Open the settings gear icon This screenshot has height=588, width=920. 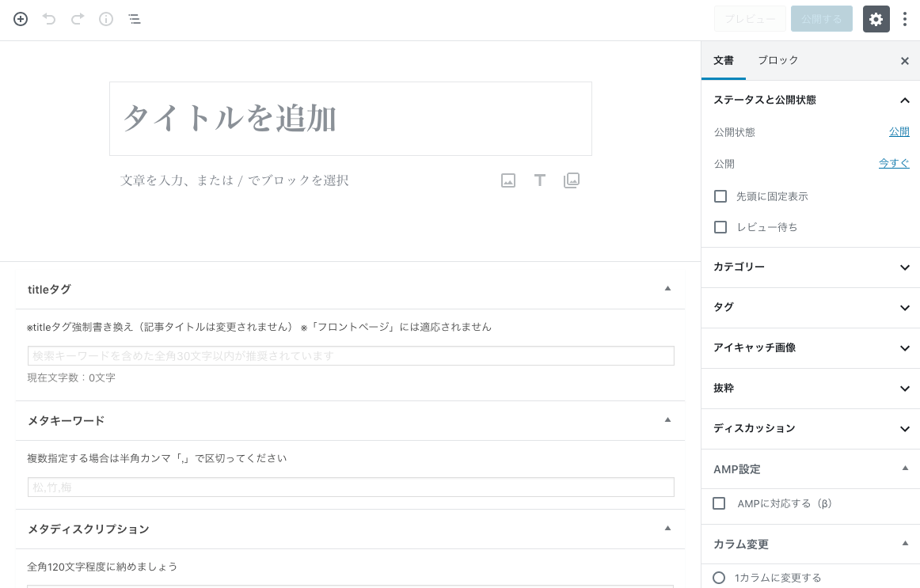[876, 18]
